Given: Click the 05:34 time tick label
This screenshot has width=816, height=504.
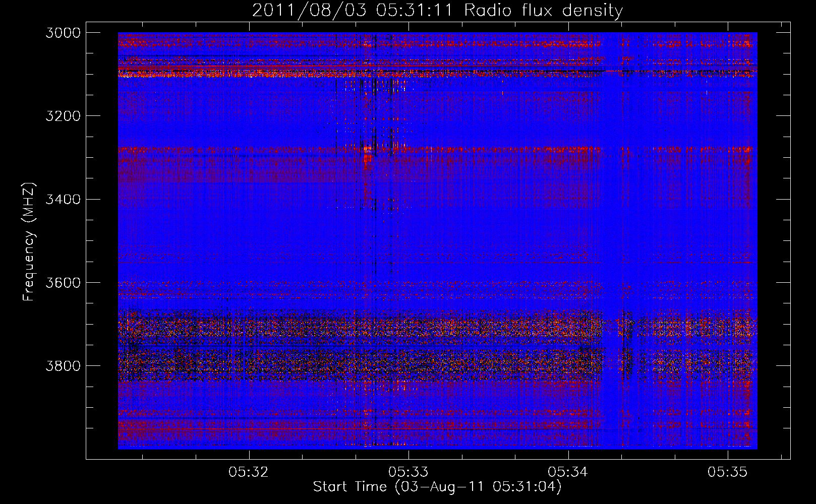Looking at the screenshot, I should click(x=568, y=472).
